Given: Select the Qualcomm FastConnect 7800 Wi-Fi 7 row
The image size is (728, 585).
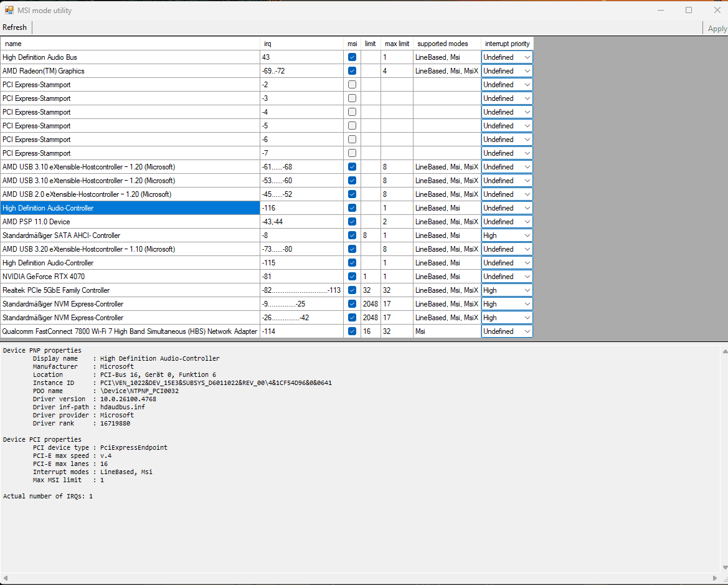Looking at the screenshot, I should (130, 331).
